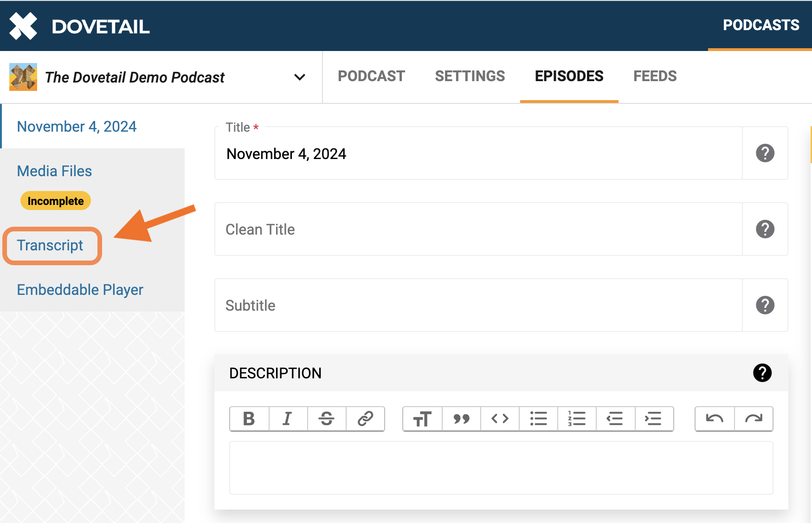Open November 4, 2024 sidebar link
Image resolution: width=812 pixels, height=523 pixels.
[77, 127]
